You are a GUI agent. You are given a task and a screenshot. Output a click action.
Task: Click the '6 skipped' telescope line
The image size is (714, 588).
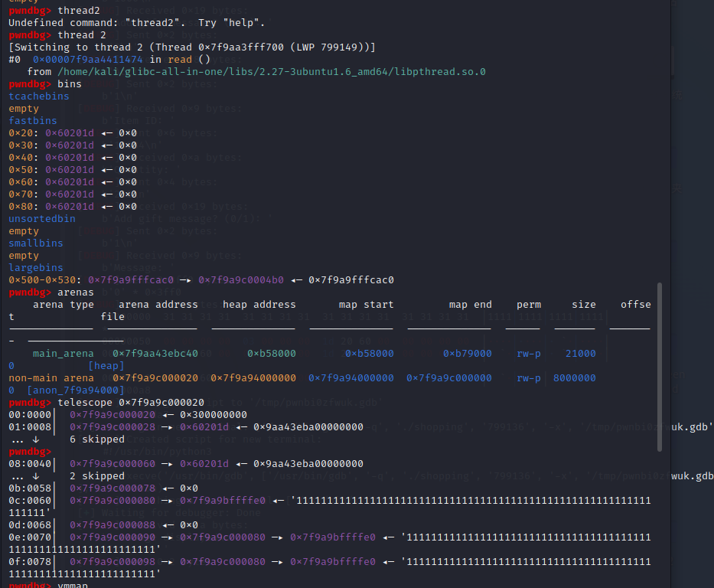click(97, 439)
